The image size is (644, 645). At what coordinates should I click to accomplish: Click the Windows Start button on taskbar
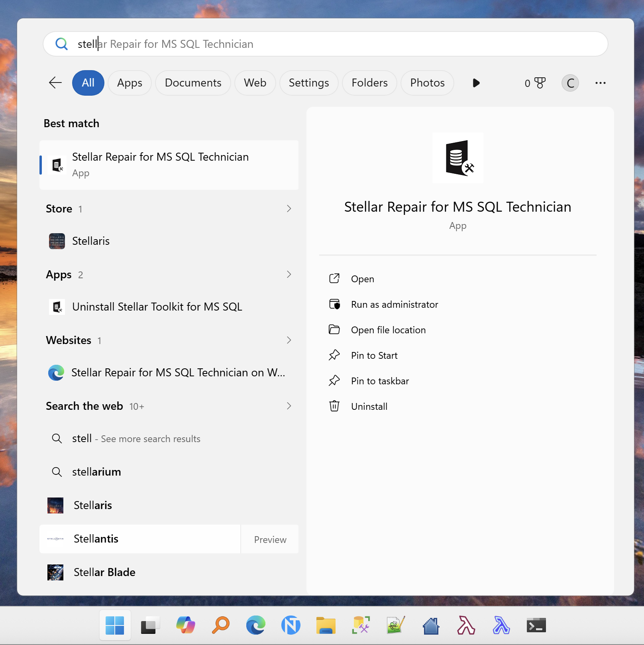pos(115,625)
